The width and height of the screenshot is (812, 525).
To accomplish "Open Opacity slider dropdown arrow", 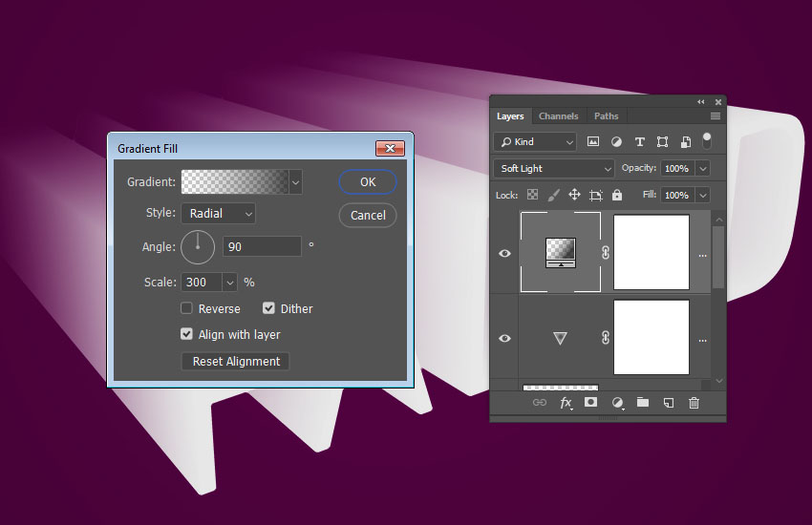I will point(703,168).
